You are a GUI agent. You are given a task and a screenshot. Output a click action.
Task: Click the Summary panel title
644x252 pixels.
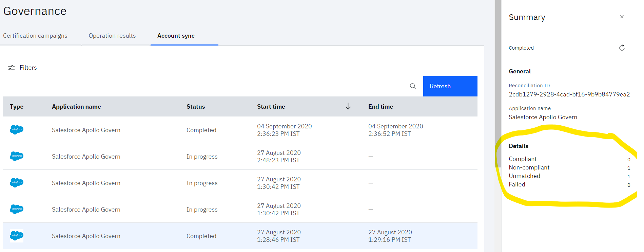click(x=527, y=17)
